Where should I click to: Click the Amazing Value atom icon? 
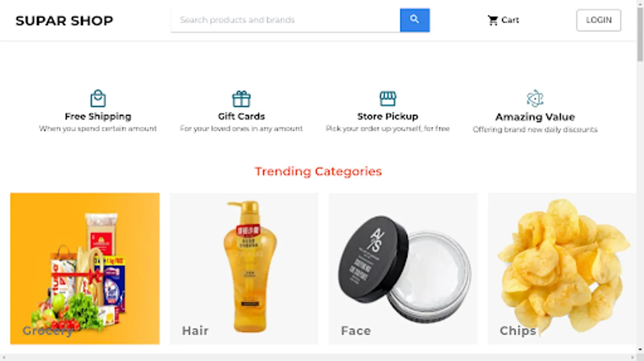coord(535,98)
